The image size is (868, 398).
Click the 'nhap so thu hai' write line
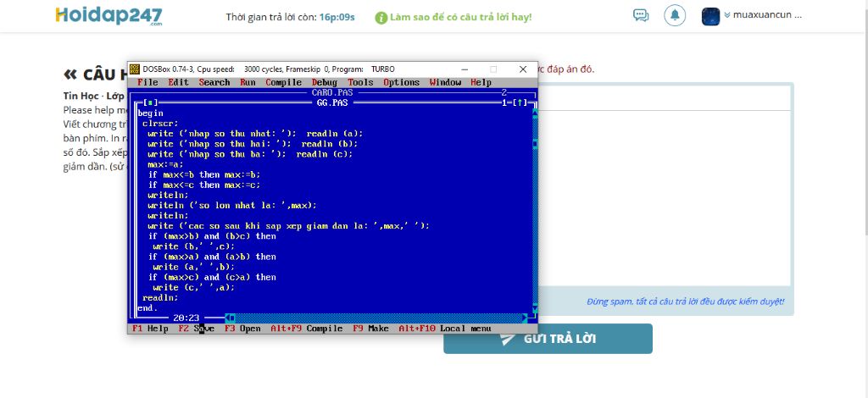point(253,144)
